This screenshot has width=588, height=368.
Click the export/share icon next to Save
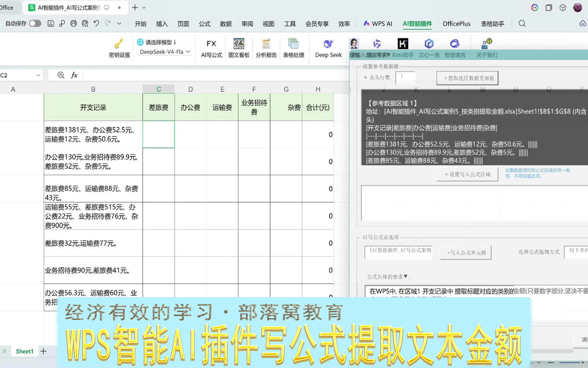click(62, 24)
